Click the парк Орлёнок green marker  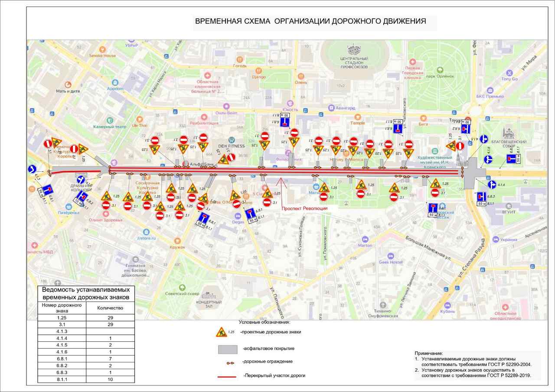tap(440, 69)
